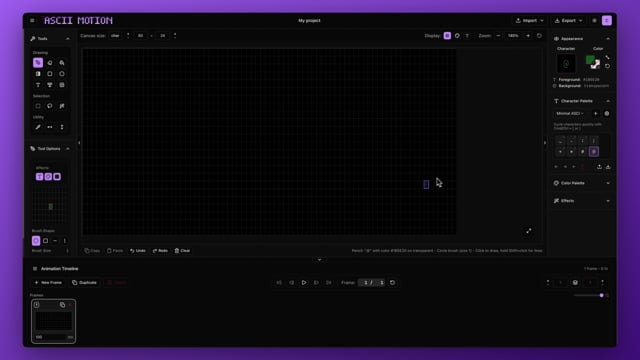640x360 pixels.
Task: Reset the frame counter loop icon
Action: click(392, 282)
